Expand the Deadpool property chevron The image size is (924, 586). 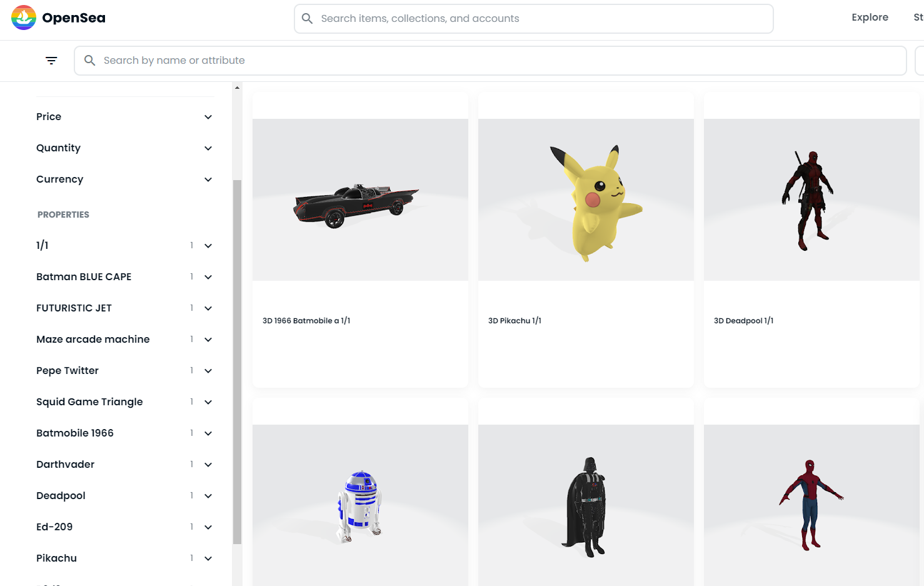pos(208,496)
